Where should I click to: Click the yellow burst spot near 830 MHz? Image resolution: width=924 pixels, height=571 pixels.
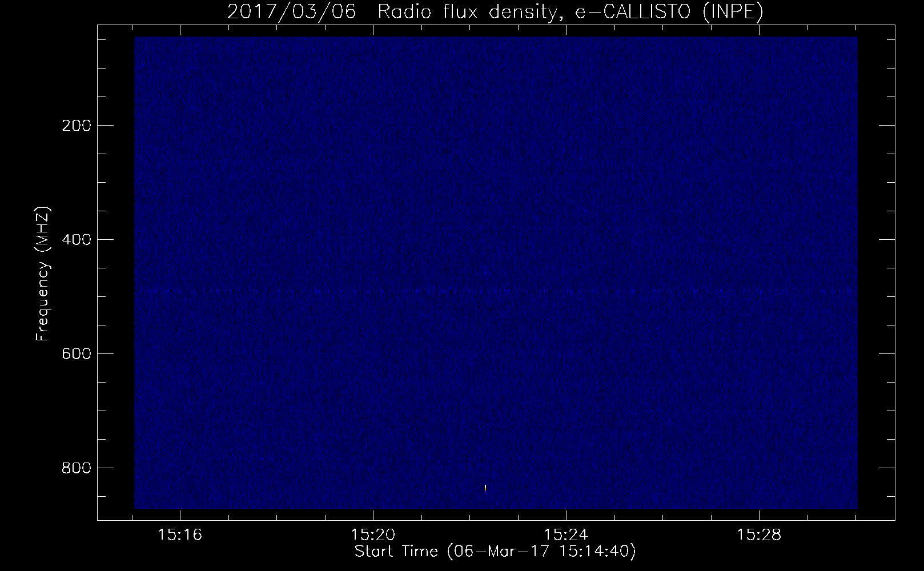click(485, 488)
